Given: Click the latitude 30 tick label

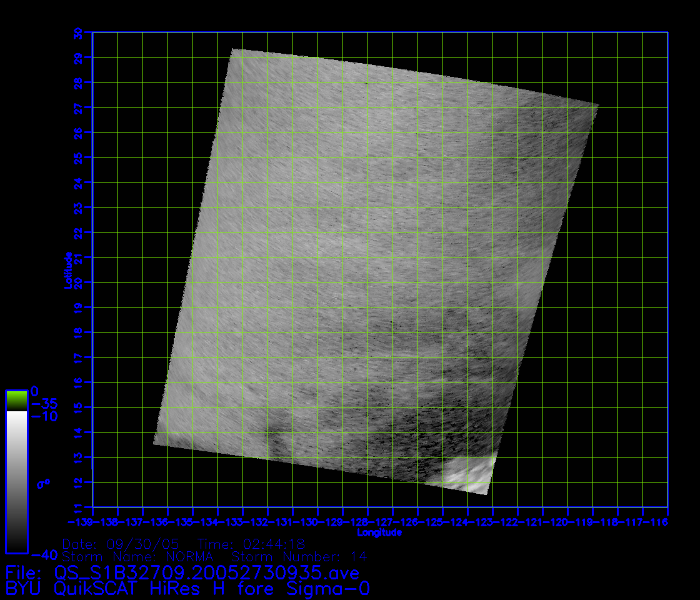Looking at the screenshot, I should [77, 32].
